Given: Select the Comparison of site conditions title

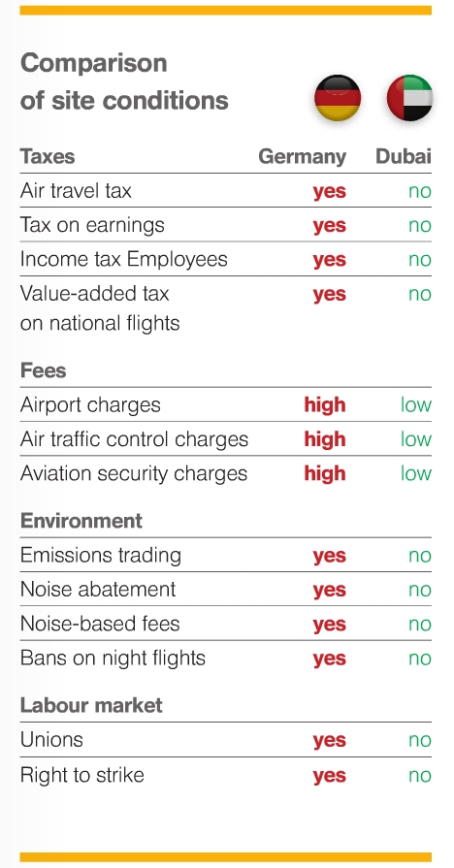Looking at the screenshot, I should click(x=124, y=81).
